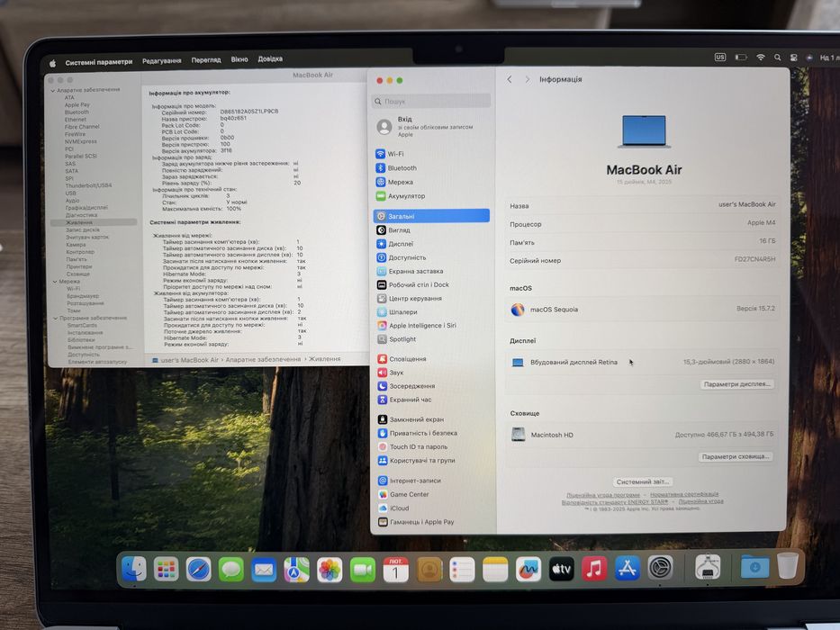Open Мережа (Network) settings
The height and width of the screenshot is (630, 840).
click(393, 182)
